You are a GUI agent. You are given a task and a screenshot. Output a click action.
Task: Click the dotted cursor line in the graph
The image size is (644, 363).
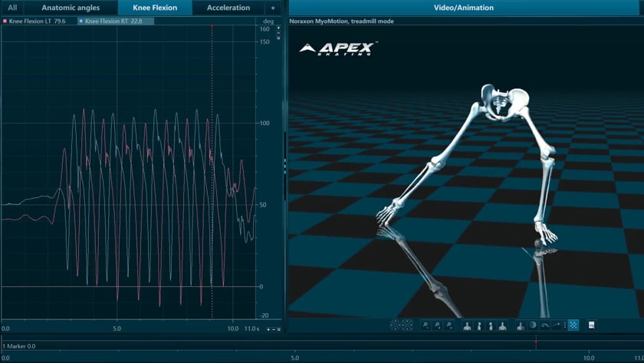(212, 171)
